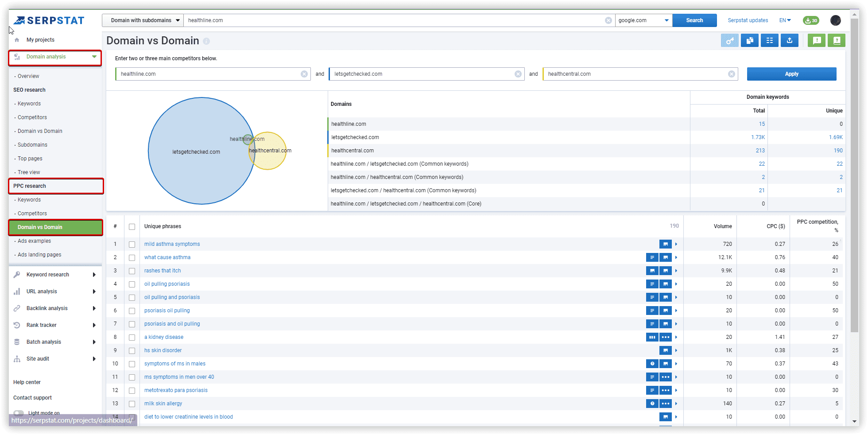Open the Top pages report
Image resolution: width=868 pixels, height=435 pixels.
point(30,159)
